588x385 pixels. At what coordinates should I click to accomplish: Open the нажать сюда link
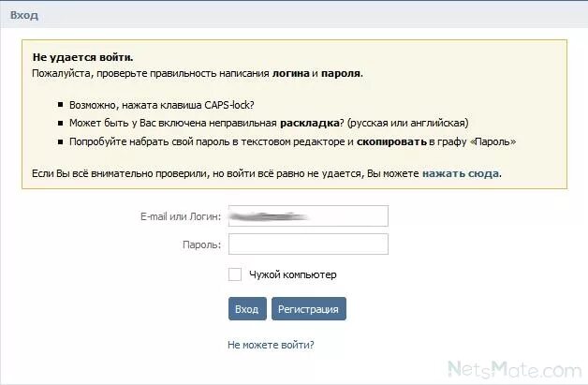[x=461, y=173]
